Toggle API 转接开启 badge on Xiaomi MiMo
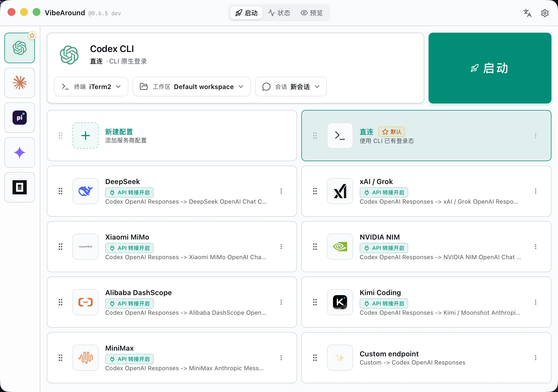The image size is (558, 392). [x=129, y=248]
